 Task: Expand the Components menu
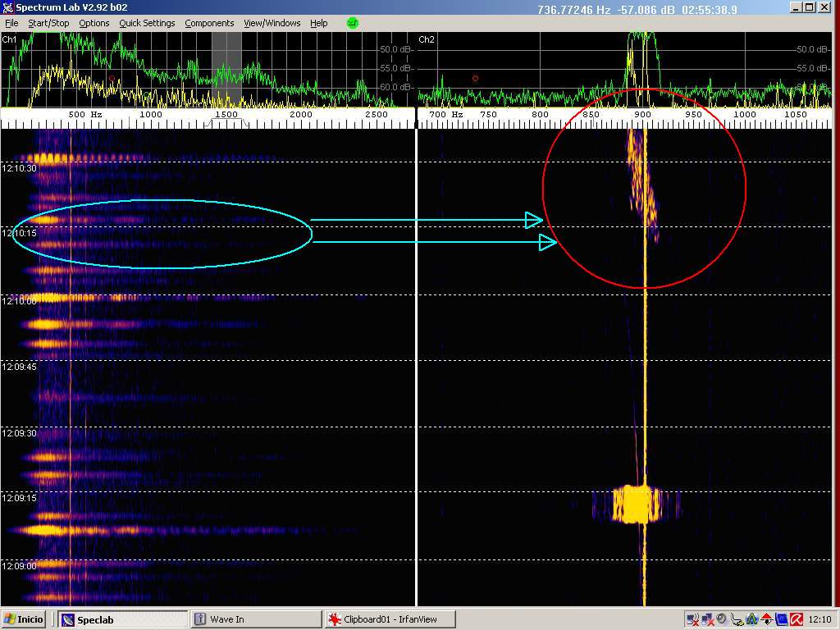[x=209, y=23]
